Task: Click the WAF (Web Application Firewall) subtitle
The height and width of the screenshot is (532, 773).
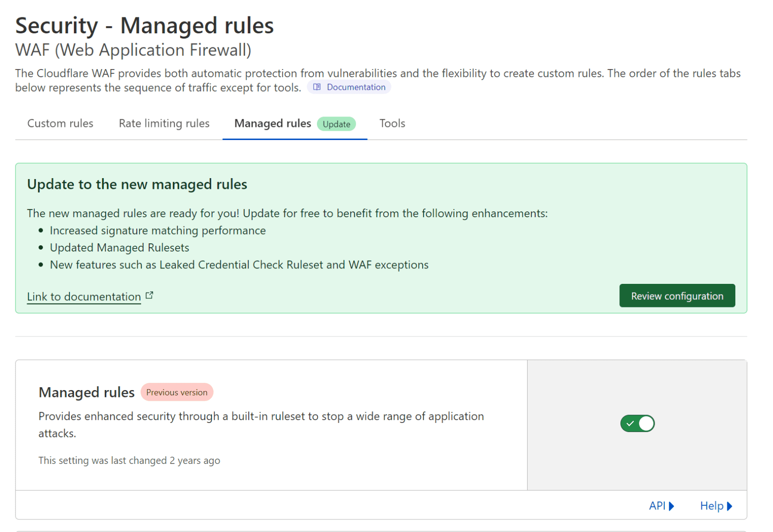Action: 133,50
